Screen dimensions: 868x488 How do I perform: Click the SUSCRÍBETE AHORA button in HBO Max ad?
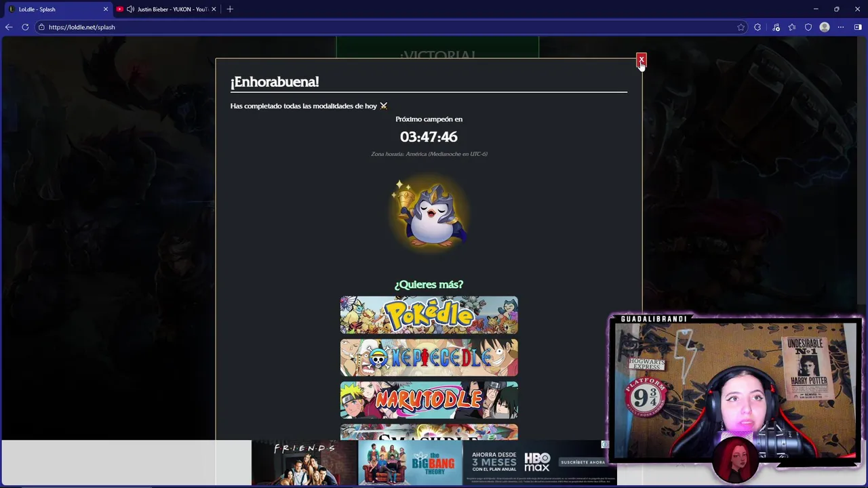click(x=583, y=462)
